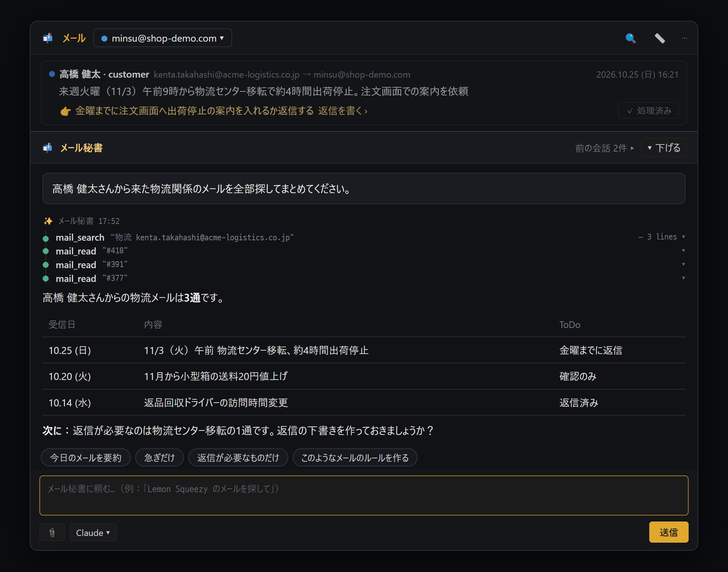
Task: Expand the mail_read #377 result arrow
Action: click(683, 278)
